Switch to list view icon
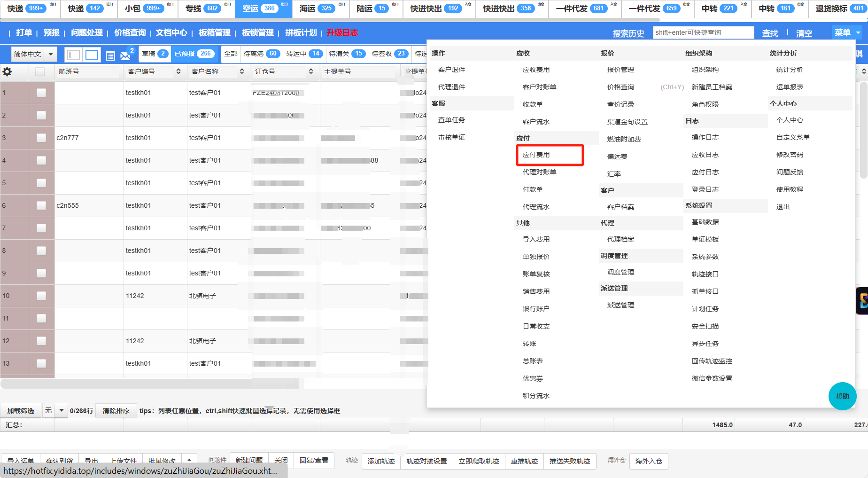This screenshot has width=868, height=478. pyautogui.click(x=110, y=56)
